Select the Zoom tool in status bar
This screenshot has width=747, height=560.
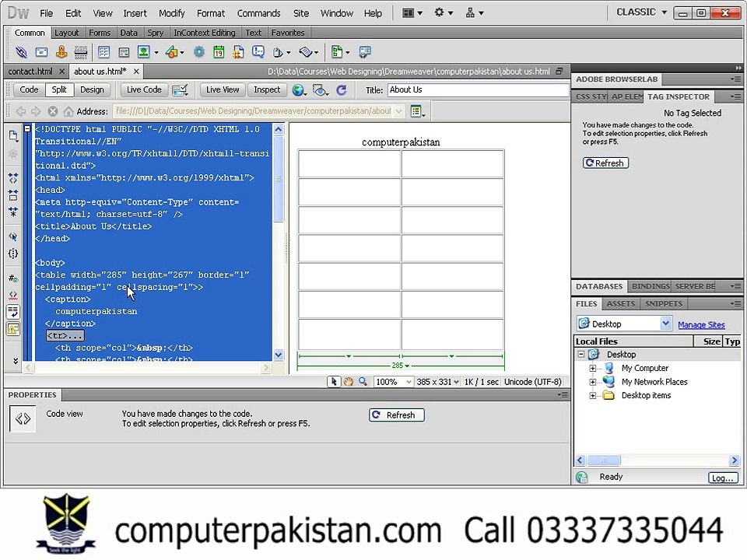pyautogui.click(x=363, y=382)
